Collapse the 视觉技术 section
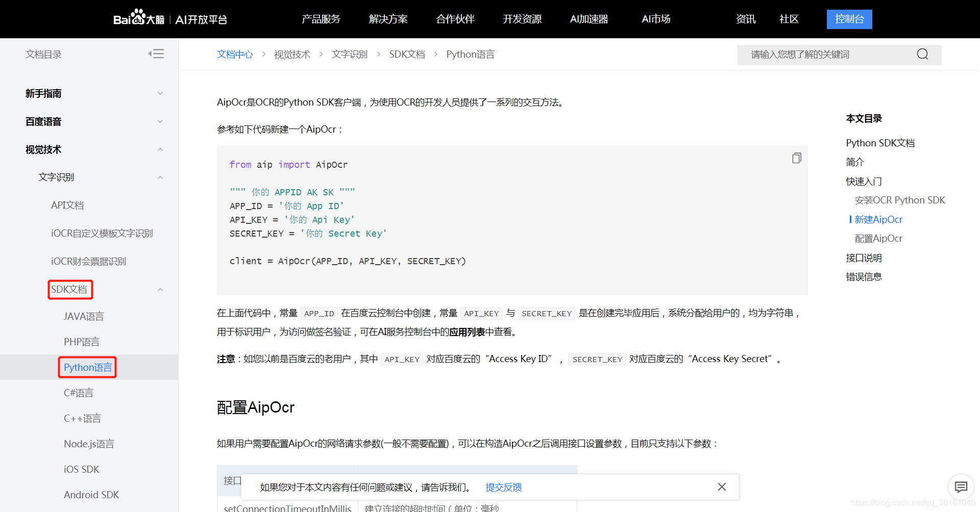The width and height of the screenshot is (980, 512). [160, 149]
